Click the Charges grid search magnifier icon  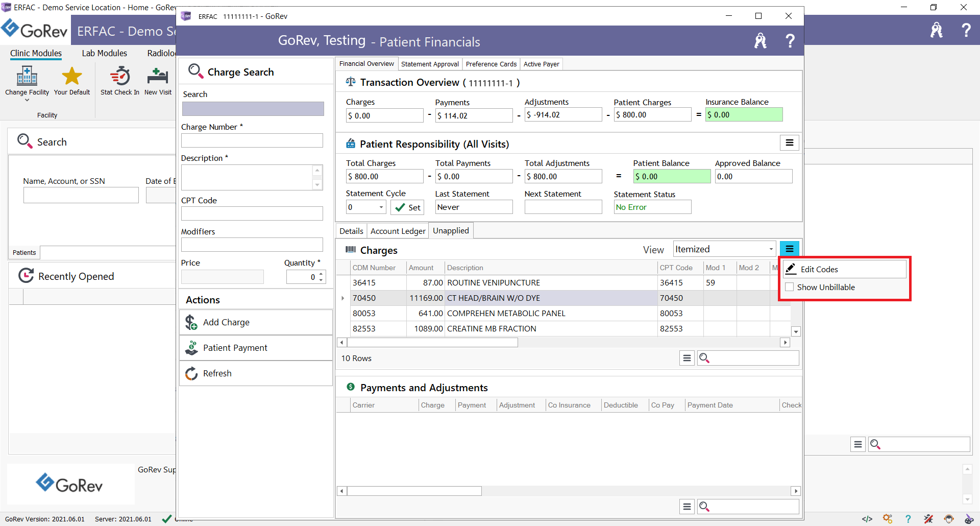pyautogui.click(x=704, y=358)
